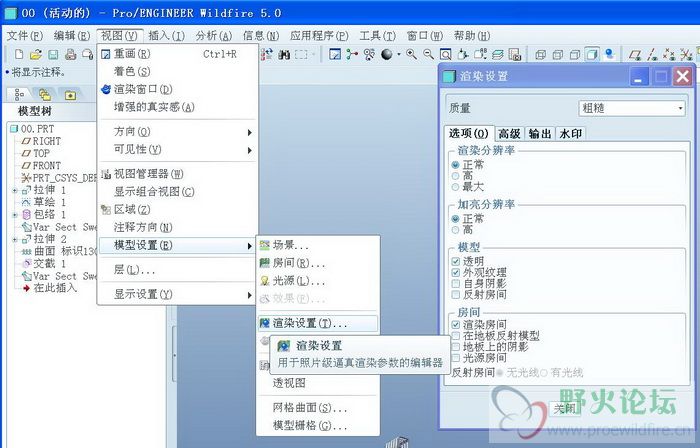The image size is (700, 448).
Task: Toggle the 外观纹理 checkbox
Action: point(455,272)
